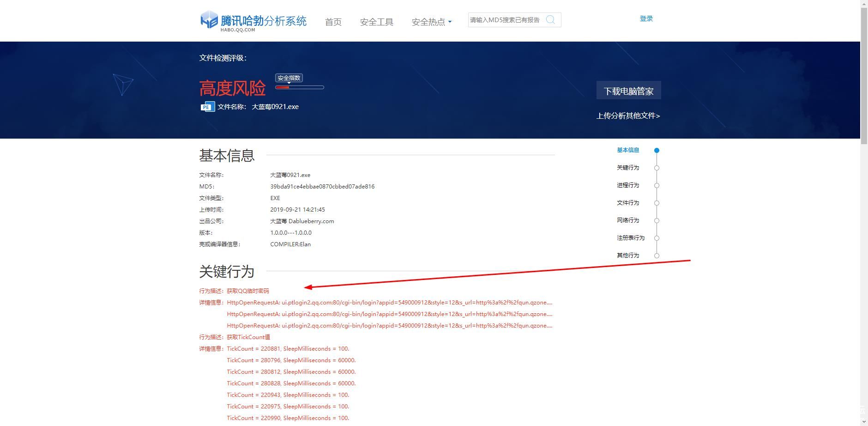868x426 pixels.
Task: Click COMPILER:Elan text
Action: (x=290, y=244)
